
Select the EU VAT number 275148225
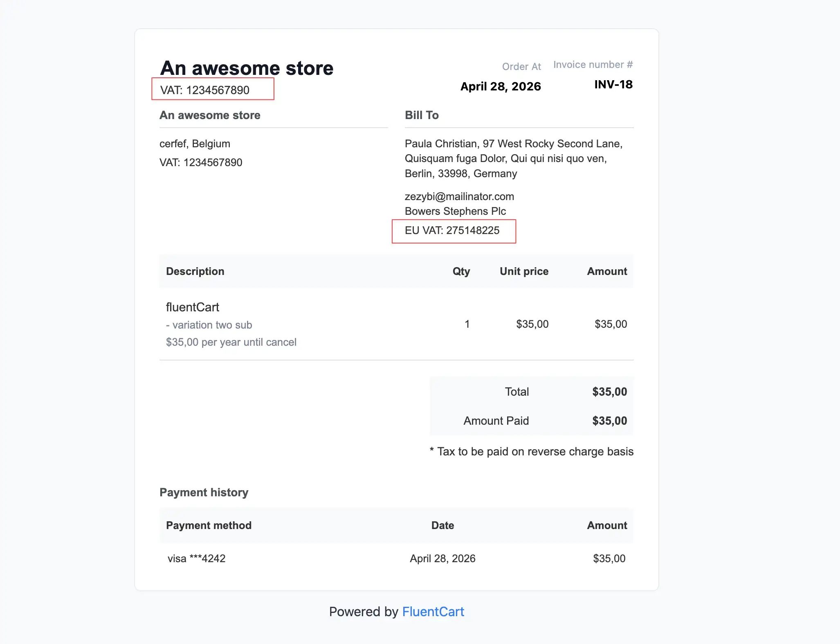pyautogui.click(x=453, y=230)
